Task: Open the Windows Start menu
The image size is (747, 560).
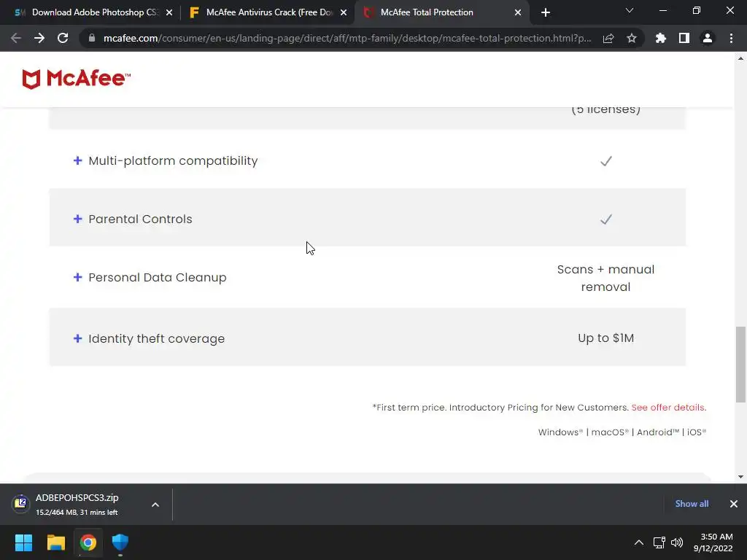Action: pyautogui.click(x=23, y=542)
